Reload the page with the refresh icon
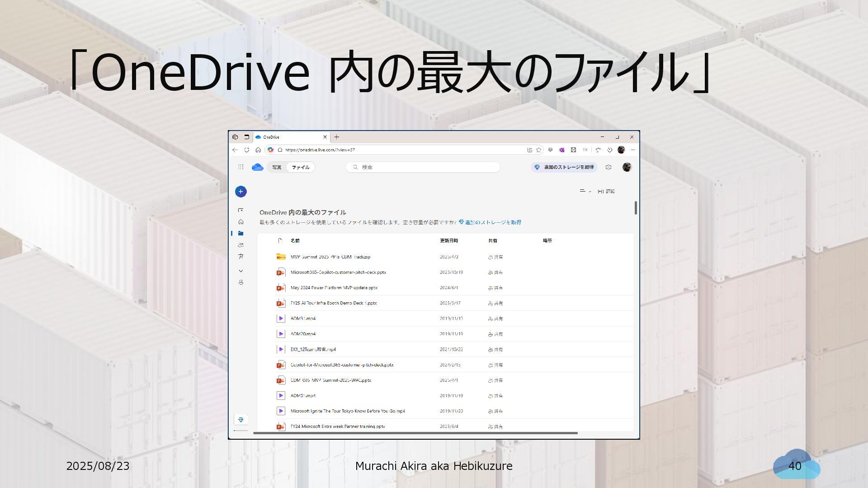Viewport: 868px width, 488px height. pyautogui.click(x=247, y=150)
